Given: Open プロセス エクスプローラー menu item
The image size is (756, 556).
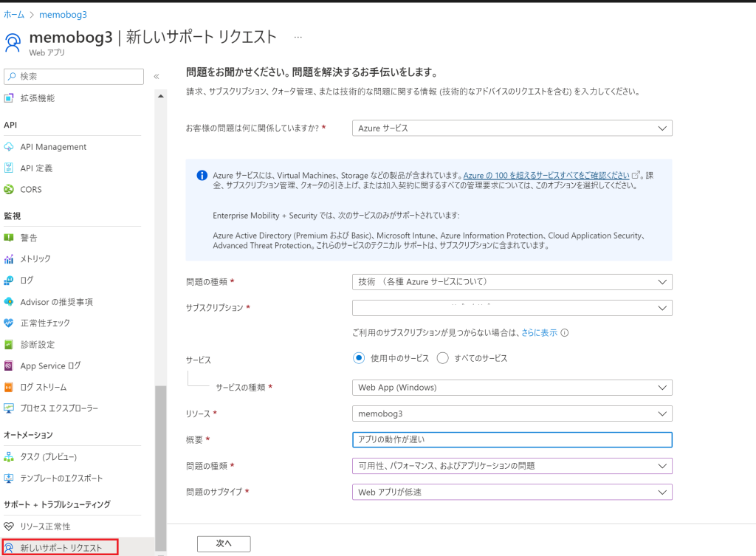Looking at the screenshot, I should [x=59, y=408].
